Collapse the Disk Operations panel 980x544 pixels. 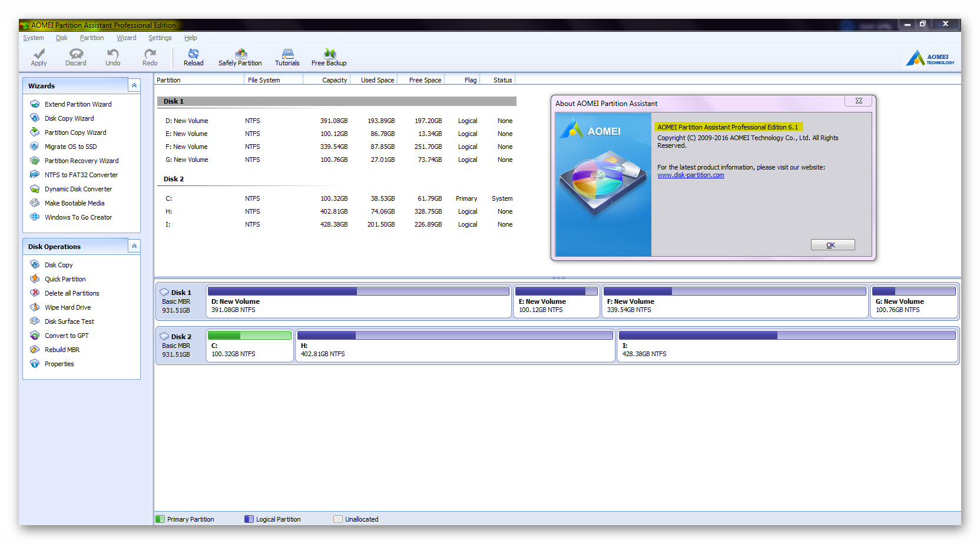pyautogui.click(x=134, y=246)
